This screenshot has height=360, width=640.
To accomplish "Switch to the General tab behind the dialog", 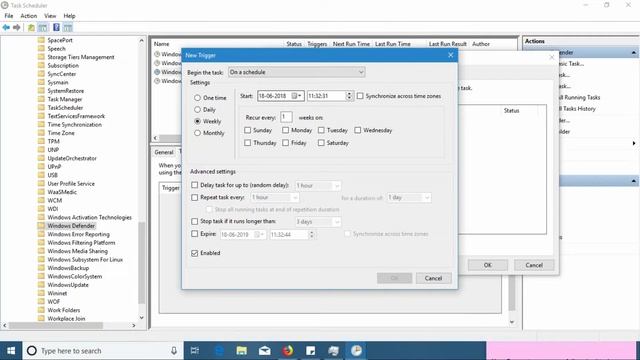I will (x=164, y=152).
